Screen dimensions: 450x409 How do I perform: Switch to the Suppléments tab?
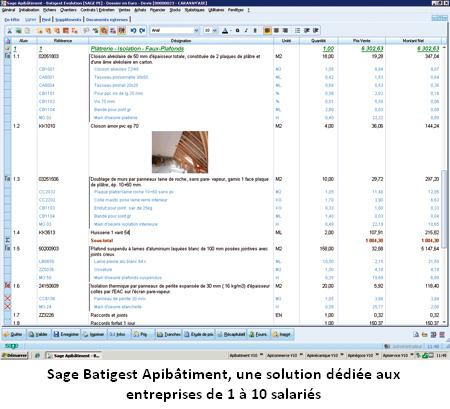[68, 20]
